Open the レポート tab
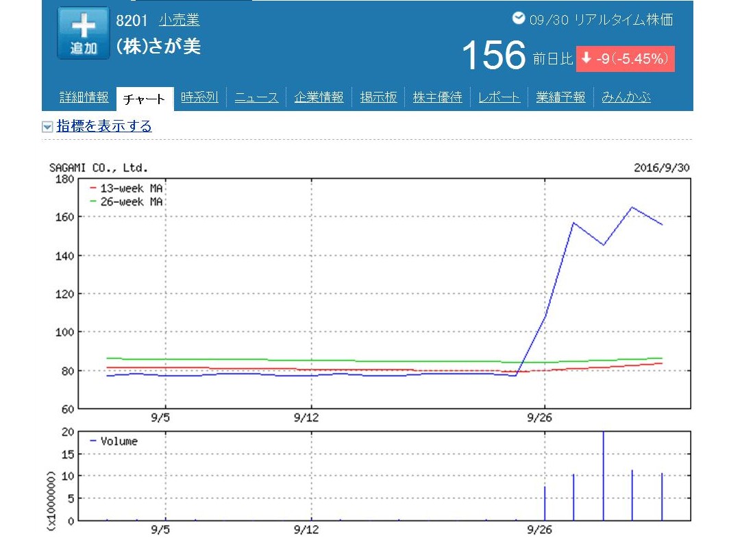Viewport: 742px width, 560px height. point(499,97)
